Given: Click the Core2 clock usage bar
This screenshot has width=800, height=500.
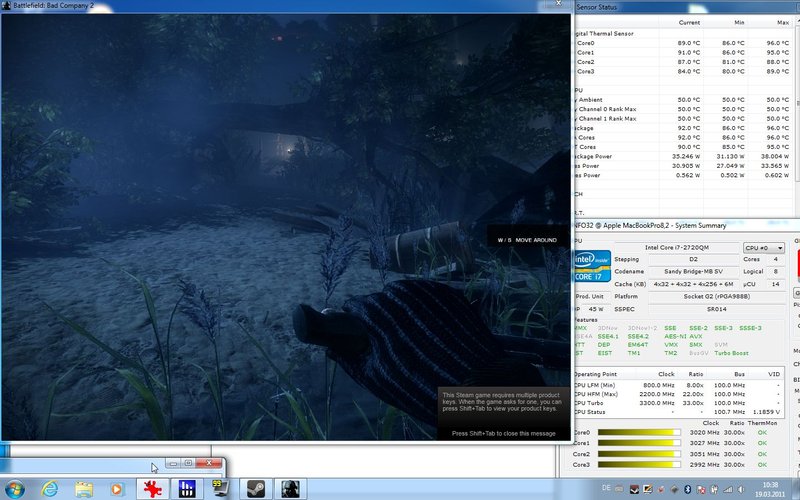Looking at the screenshot, I should [x=639, y=454].
